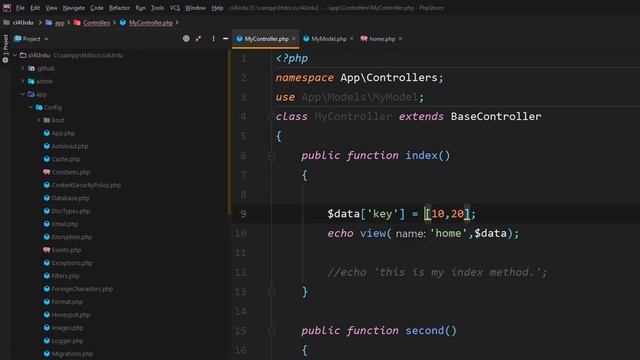Hide the Project tool window
Viewport: 640px width, 360px height.
pyautogui.click(x=225, y=39)
